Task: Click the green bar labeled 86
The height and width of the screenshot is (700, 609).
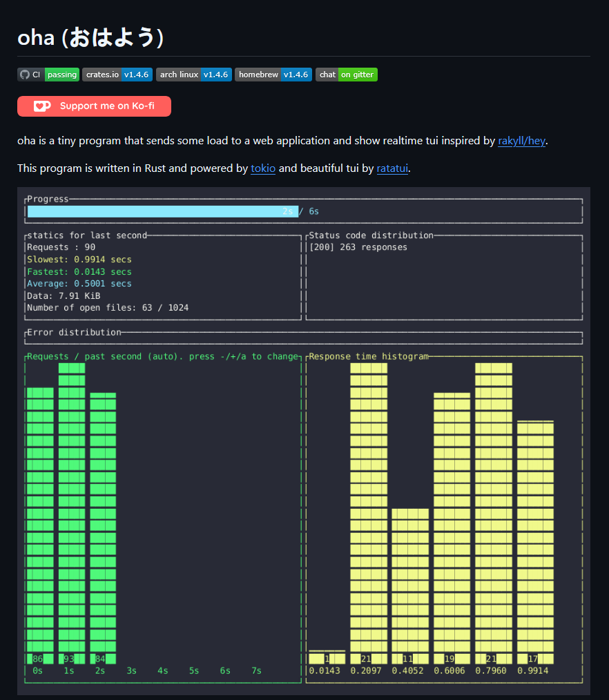Action: click(x=40, y=525)
